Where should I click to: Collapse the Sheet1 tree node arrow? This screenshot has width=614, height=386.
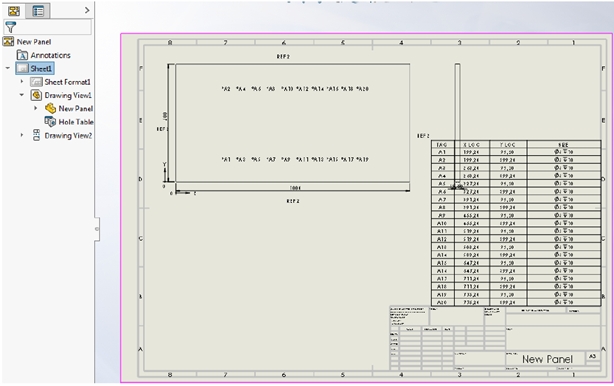click(x=7, y=68)
